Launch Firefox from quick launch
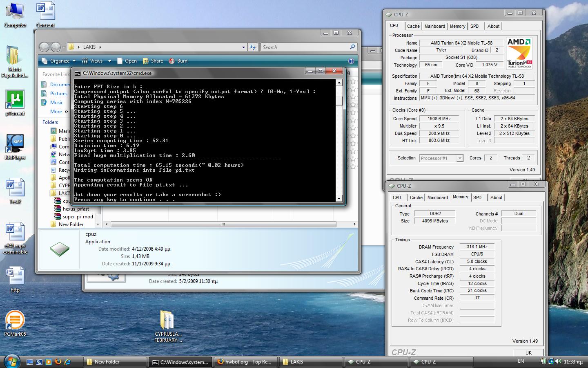 tap(58, 362)
